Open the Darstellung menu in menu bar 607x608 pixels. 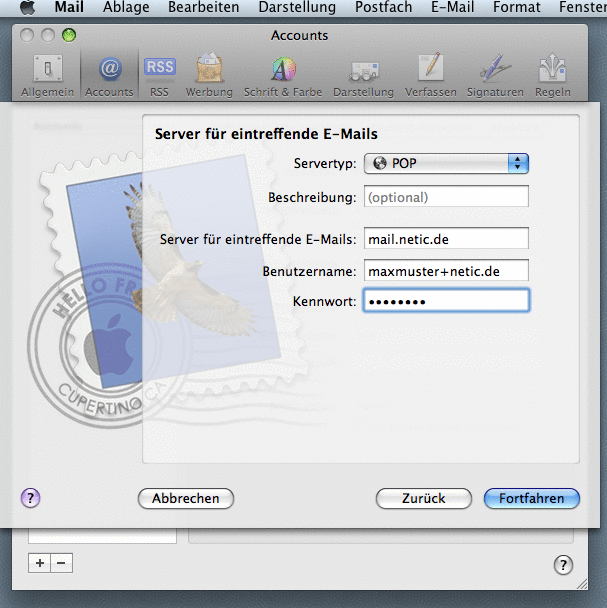click(297, 7)
